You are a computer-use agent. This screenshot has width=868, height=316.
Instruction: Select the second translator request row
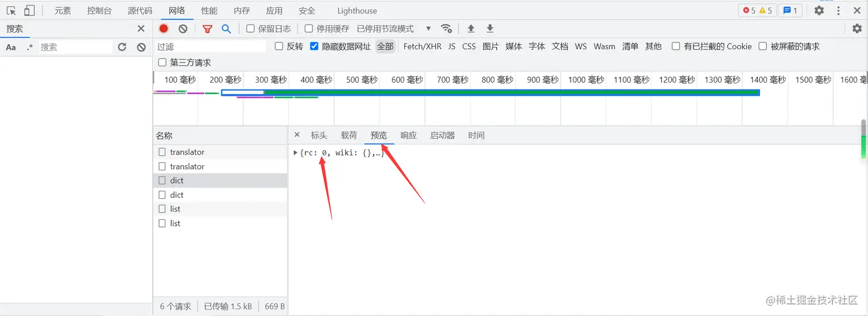tap(220, 166)
